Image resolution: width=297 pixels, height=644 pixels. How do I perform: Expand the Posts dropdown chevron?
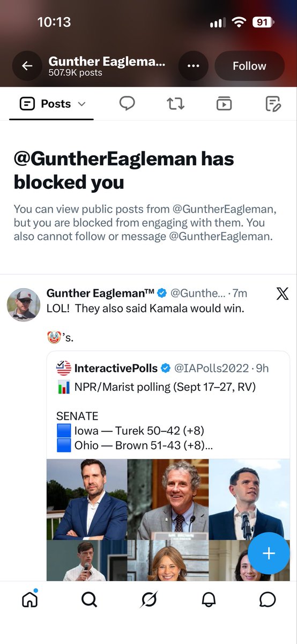coord(81,104)
